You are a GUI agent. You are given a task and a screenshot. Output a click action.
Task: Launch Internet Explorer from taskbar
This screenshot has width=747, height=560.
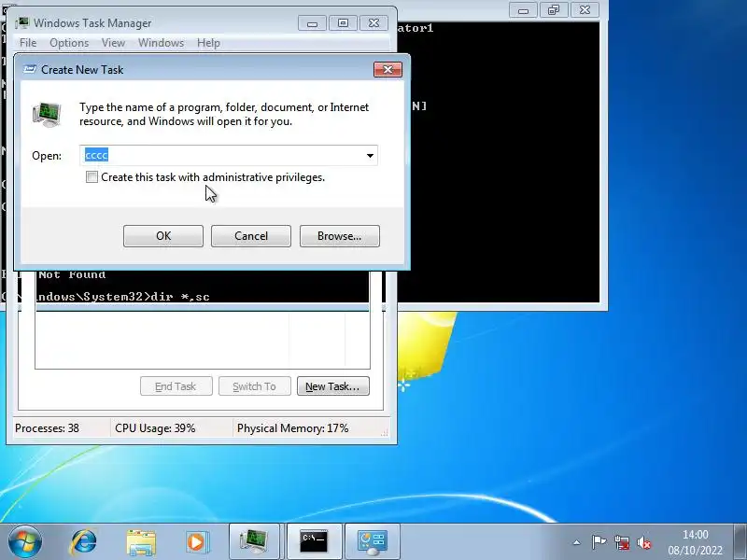point(84,542)
